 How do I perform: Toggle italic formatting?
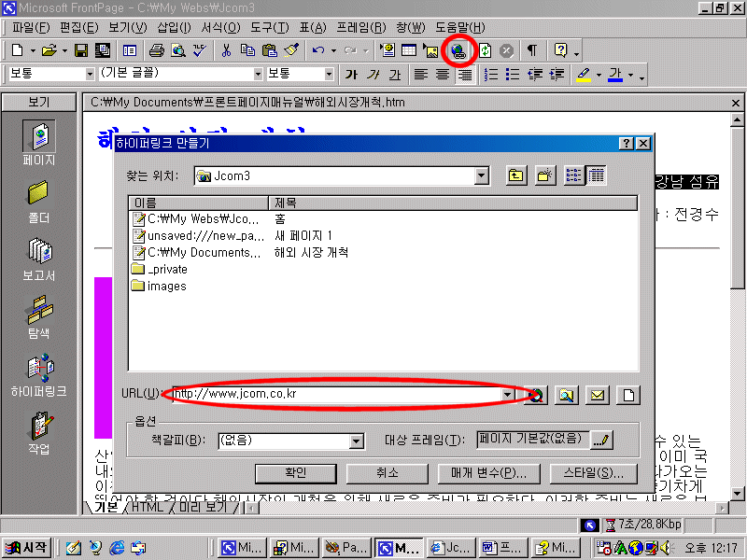pos(373,75)
